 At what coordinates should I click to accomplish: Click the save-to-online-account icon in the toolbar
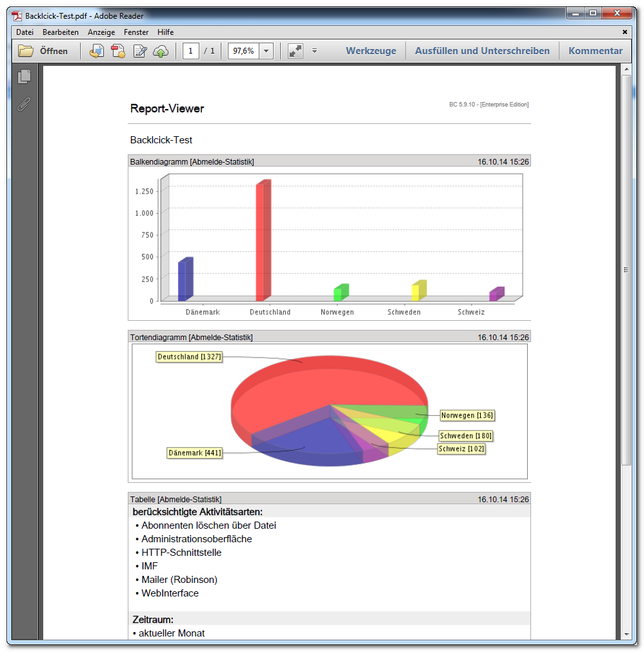(x=96, y=51)
